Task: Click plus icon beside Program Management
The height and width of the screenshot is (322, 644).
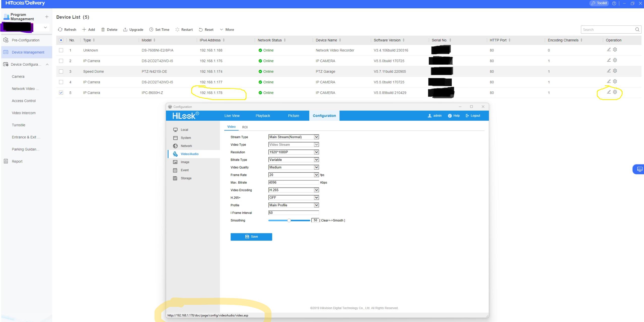Action: coord(47,17)
